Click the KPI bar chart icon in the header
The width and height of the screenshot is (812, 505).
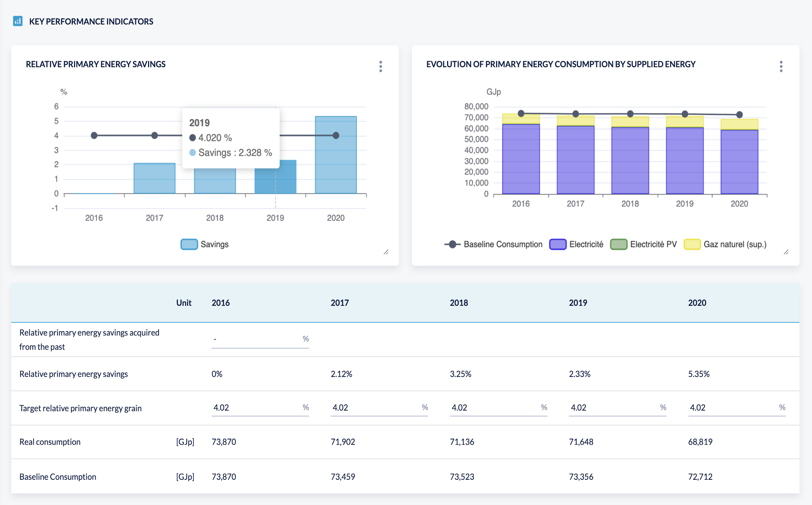coord(18,21)
